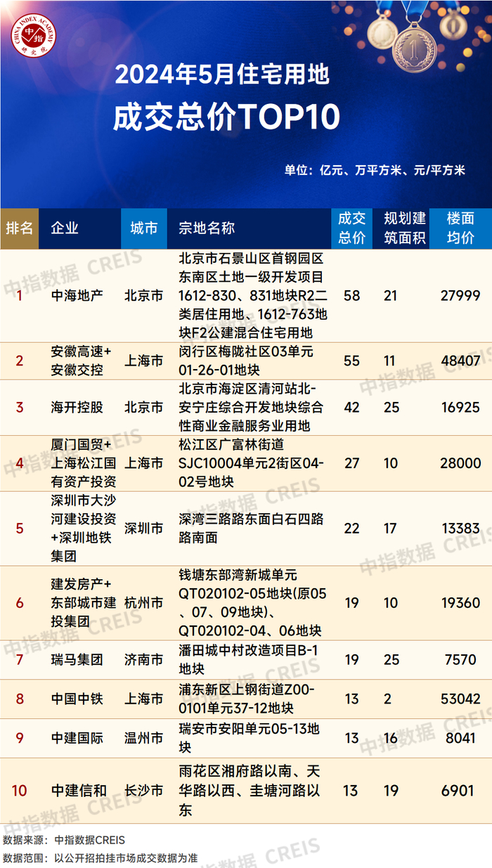Click parcel name '闵行区梅陇社区03单元01-26-01地块'
492x868 pixels.
246,361
